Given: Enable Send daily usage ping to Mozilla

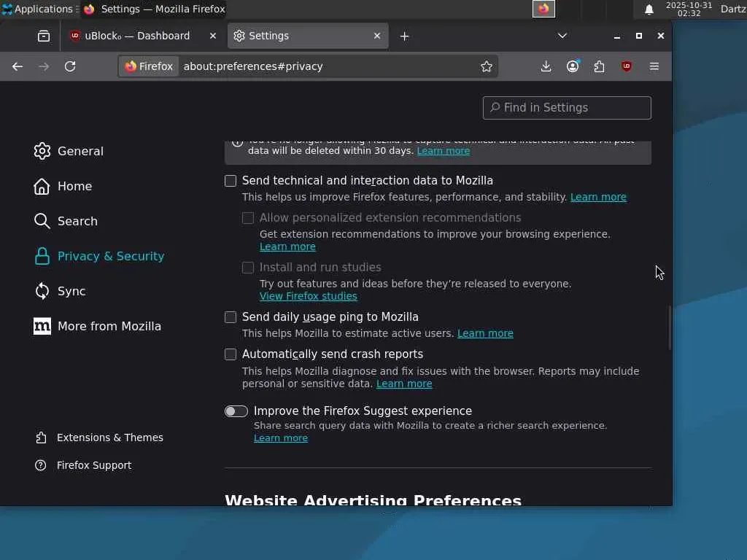Looking at the screenshot, I should (x=231, y=317).
